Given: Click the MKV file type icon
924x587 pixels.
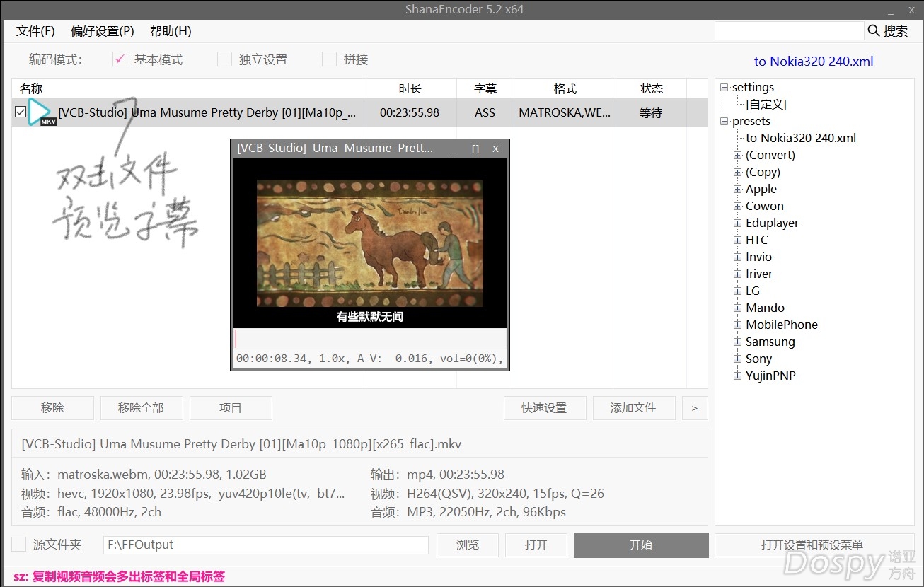Looking at the screenshot, I should [42, 112].
